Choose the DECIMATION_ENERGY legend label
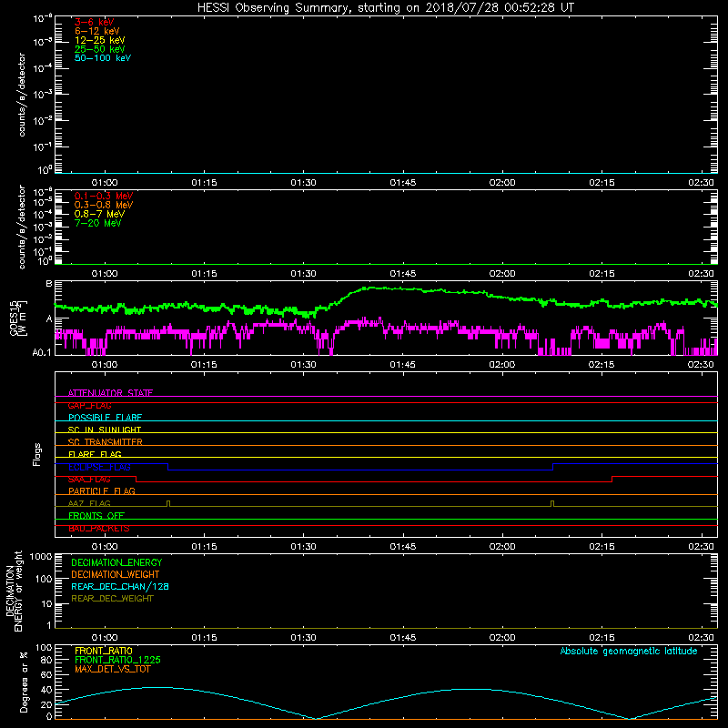728x728 pixels. 116,562
